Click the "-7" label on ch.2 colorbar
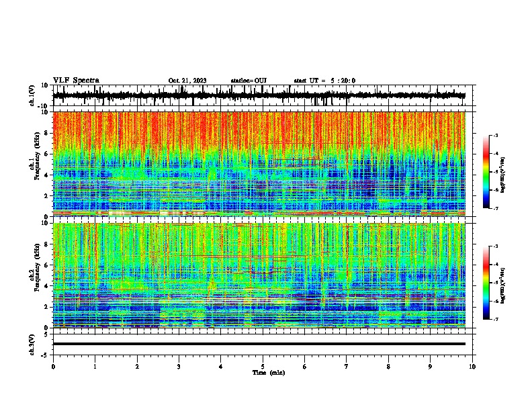Image resolution: width=532 pixels, height=411 pixels. pyautogui.click(x=495, y=319)
